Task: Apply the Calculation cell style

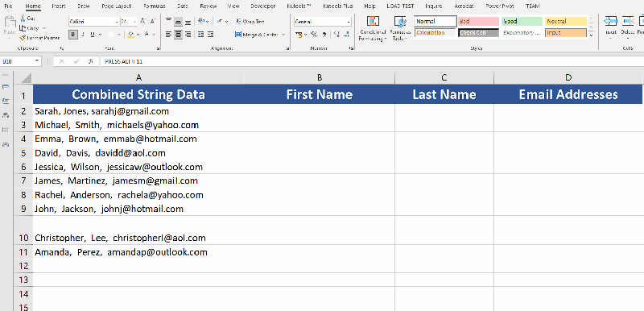Action: (435, 33)
